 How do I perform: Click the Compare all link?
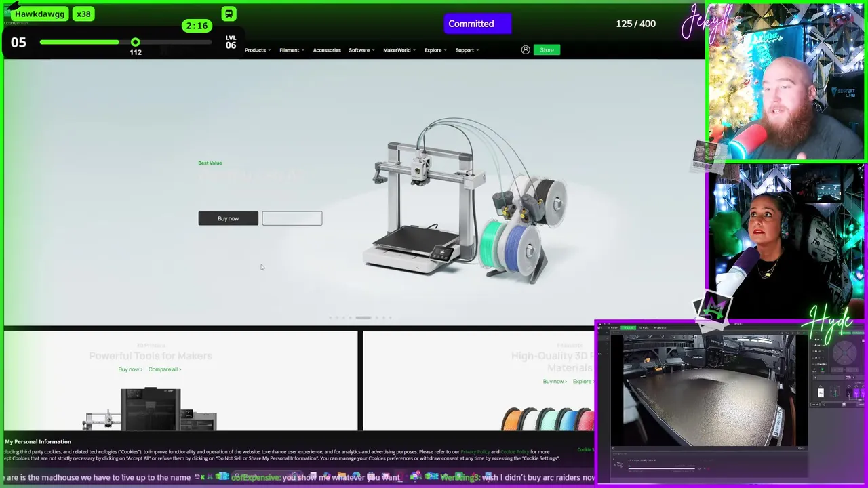165,369
